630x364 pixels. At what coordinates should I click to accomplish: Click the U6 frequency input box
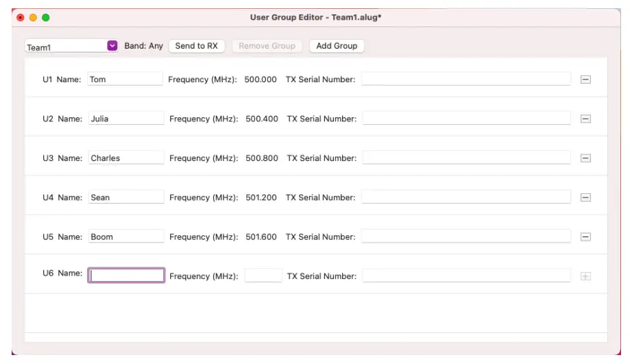pos(263,276)
